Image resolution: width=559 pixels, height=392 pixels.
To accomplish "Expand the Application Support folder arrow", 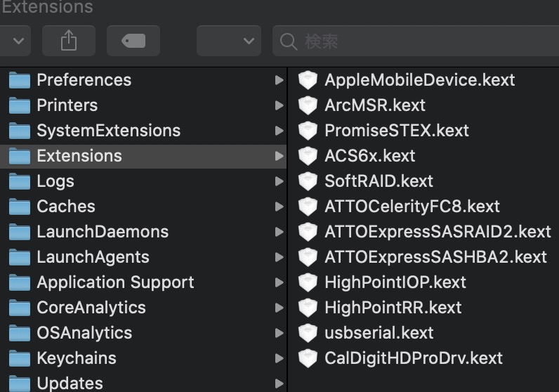I will coord(279,282).
